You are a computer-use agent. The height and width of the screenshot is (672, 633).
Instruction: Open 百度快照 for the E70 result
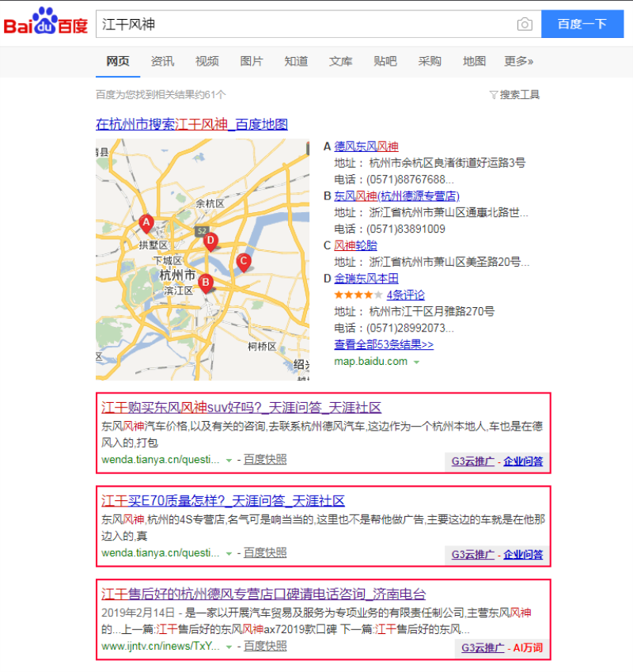click(x=265, y=552)
